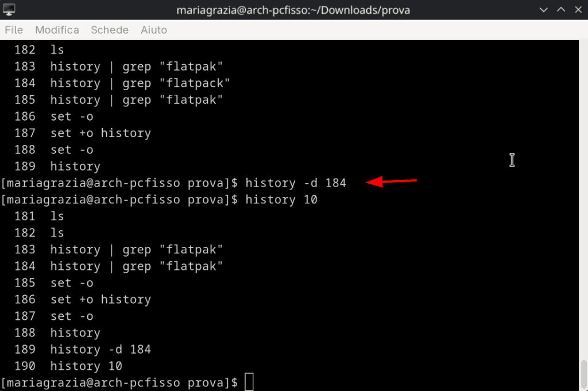Open the Aiuto menu
588x391 pixels.
[154, 30]
